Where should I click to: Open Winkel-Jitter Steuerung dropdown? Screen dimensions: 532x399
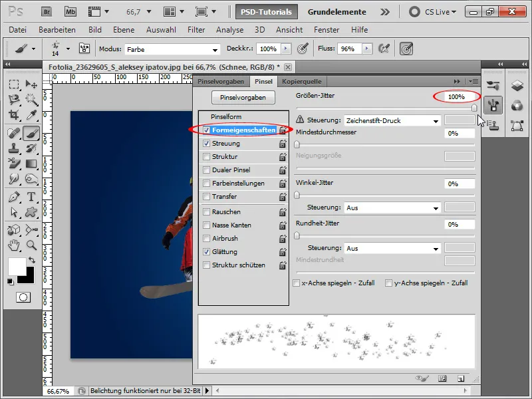tap(392, 208)
